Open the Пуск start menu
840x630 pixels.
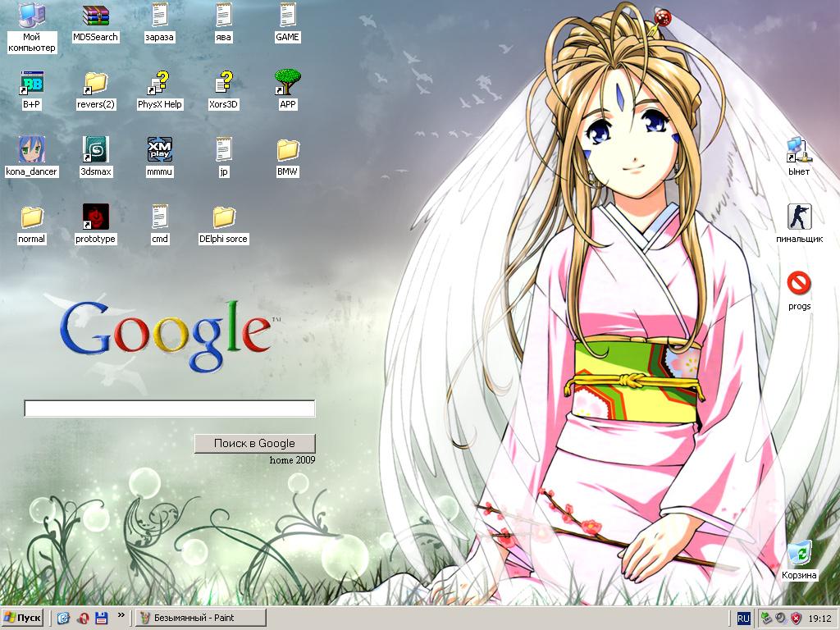(x=23, y=618)
